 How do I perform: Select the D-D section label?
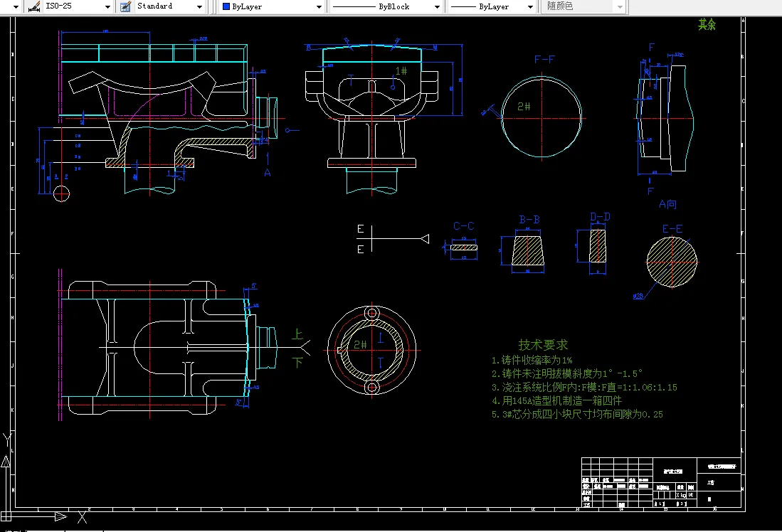point(600,216)
